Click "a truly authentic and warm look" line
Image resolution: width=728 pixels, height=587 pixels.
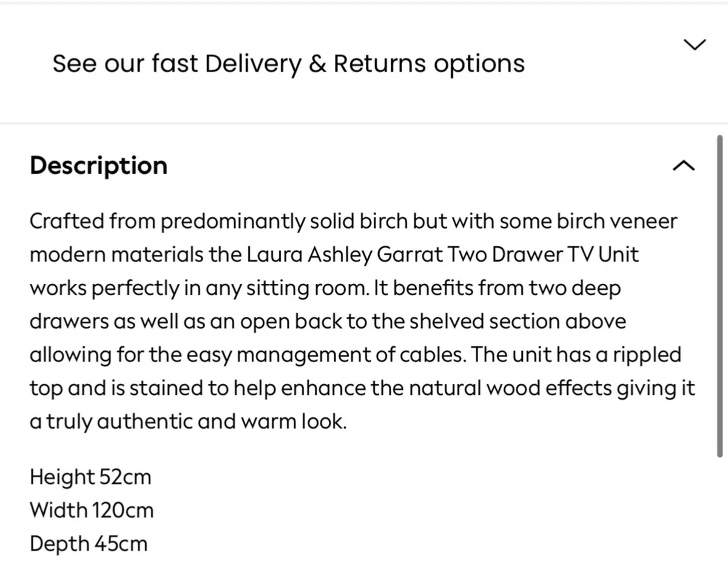coord(188,421)
